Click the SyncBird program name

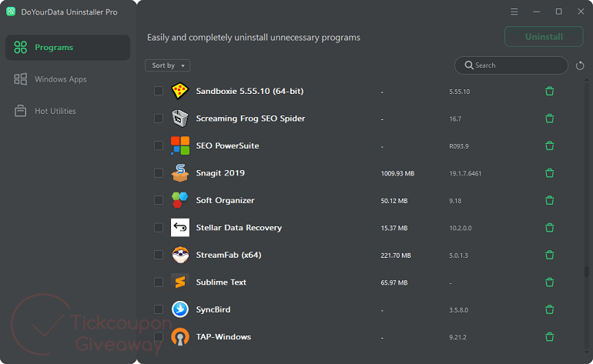tap(213, 309)
